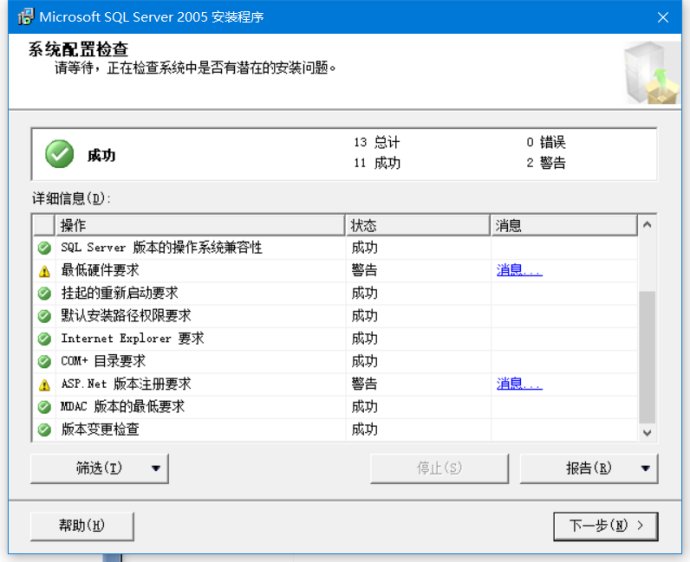Click the SQL Server setup title bar icon
This screenshot has width=690, height=562.
[26, 17]
